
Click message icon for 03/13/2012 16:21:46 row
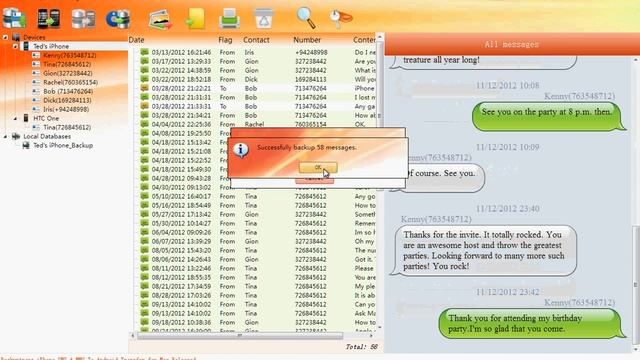(144, 52)
